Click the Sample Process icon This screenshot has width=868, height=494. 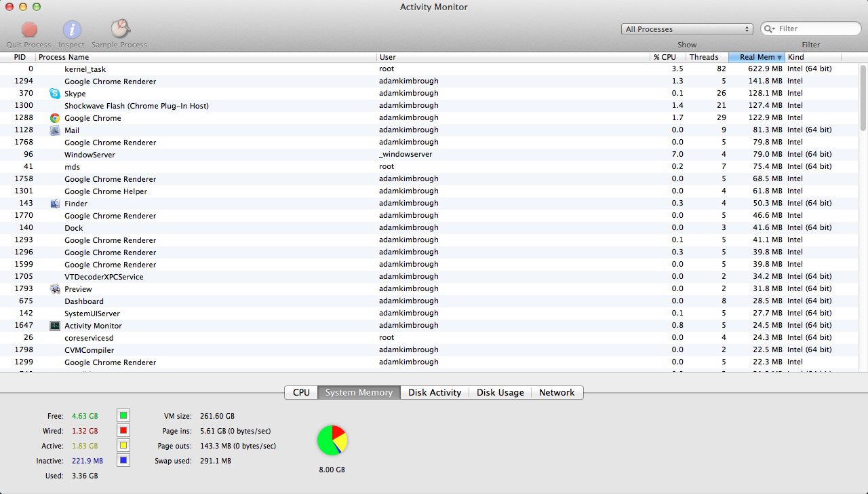[120, 28]
